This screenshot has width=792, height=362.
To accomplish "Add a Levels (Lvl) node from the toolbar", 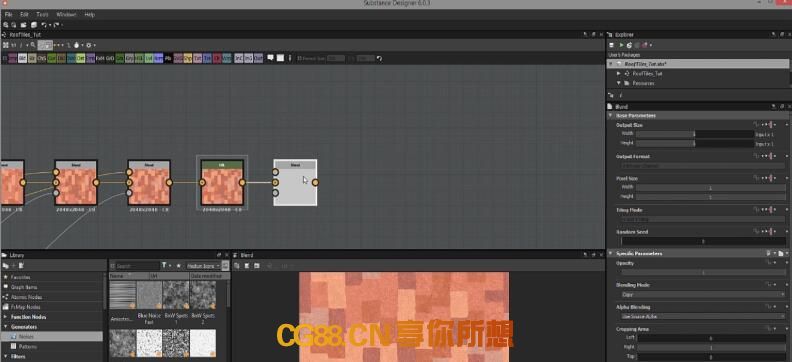I will pos(149,58).
